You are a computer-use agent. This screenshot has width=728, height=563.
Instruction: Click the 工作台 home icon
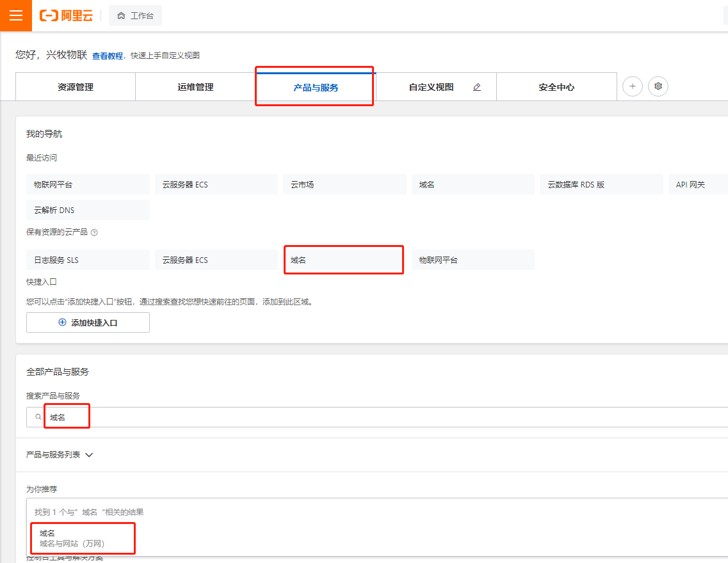coord(121,16)
